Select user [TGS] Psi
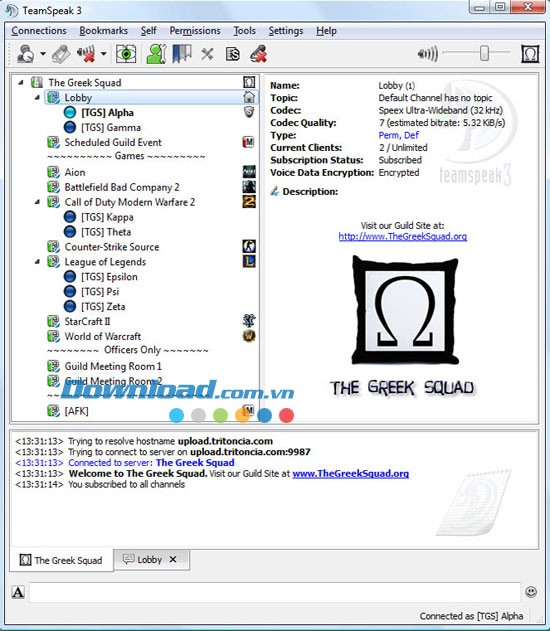550x631 pixels. [100, 292]
